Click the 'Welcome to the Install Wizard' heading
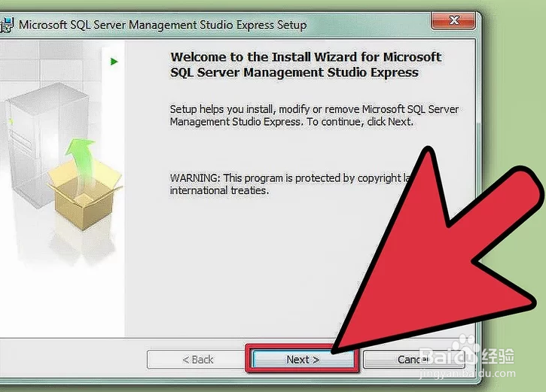546x392 pixels. pyautogui.click(x=306, y=65)
